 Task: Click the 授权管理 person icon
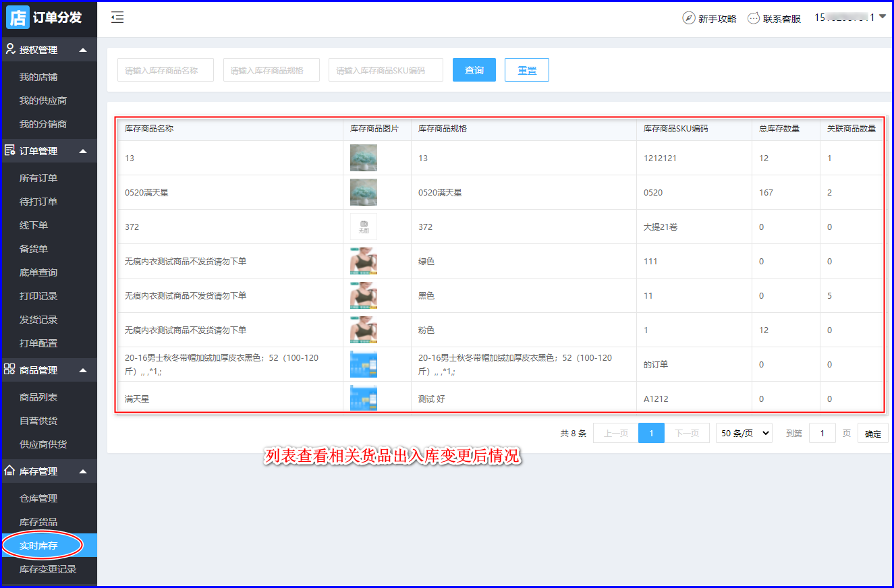click(10, 49)
